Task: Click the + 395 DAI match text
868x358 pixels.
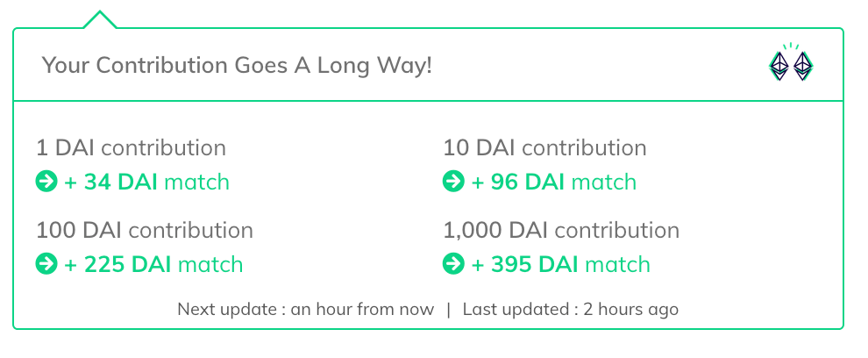Action: (x=561, y=264)
